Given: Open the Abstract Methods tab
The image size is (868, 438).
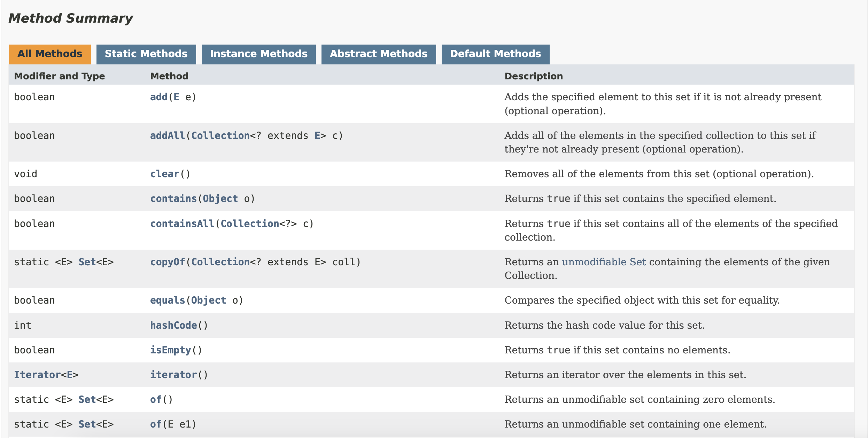Looking at the screenshot, I should 378,54.
